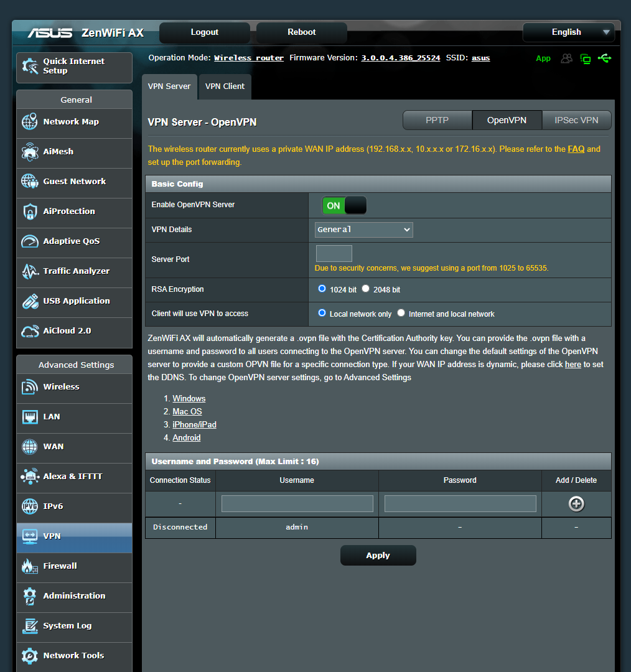The height and width of the screenshot is (672, 631).
Task: Click the guest users status icon
Action: point(566,58)
